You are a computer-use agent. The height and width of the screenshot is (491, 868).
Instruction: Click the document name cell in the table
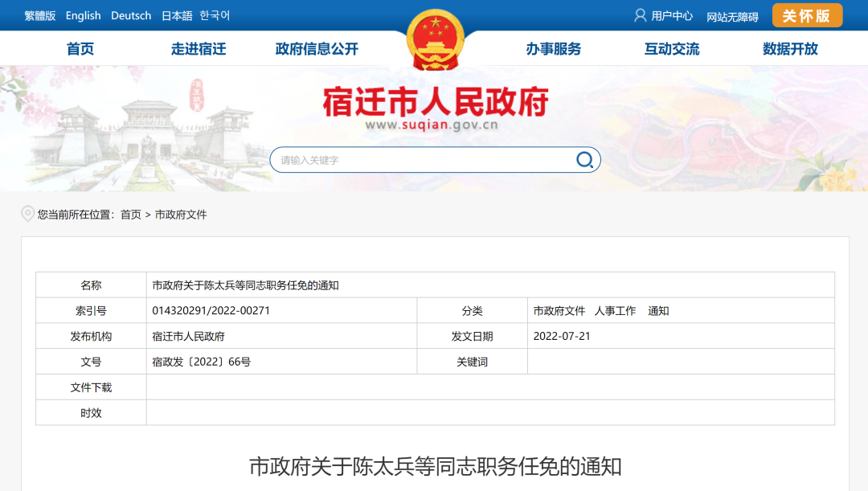490,285
